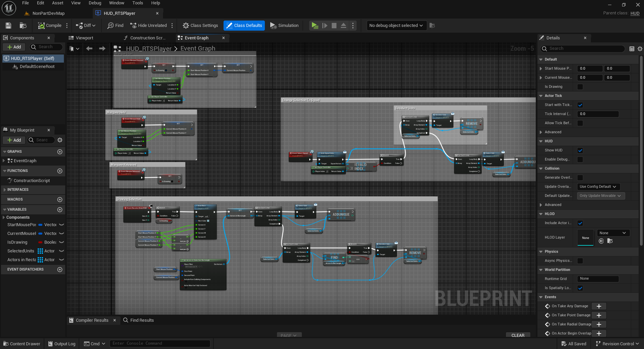The height and width of the screenshot is (349, 644).
Task: Click the Stop simulation icon
Action: (x=334, y=26)
